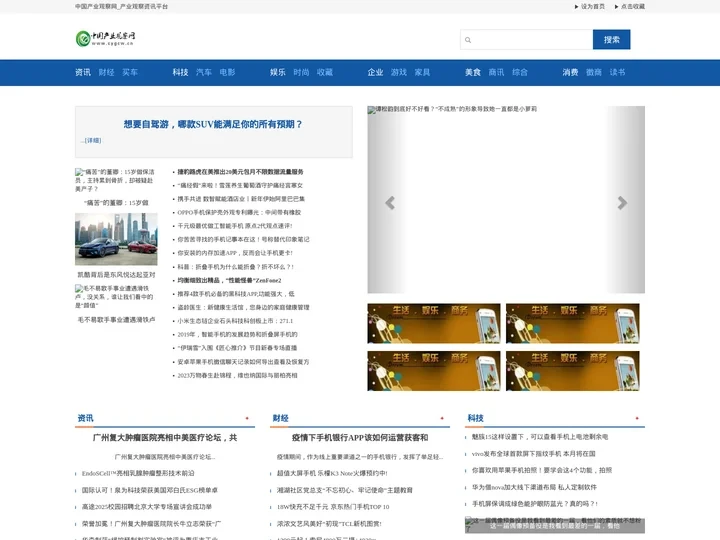Open 汽车 in the navigation bar

point(204,72)
